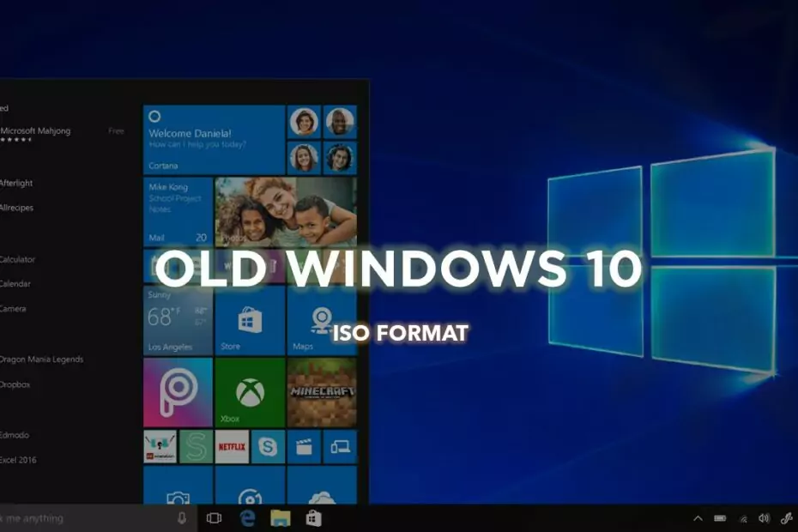Open volume control in system tray

tap(764, 518)
